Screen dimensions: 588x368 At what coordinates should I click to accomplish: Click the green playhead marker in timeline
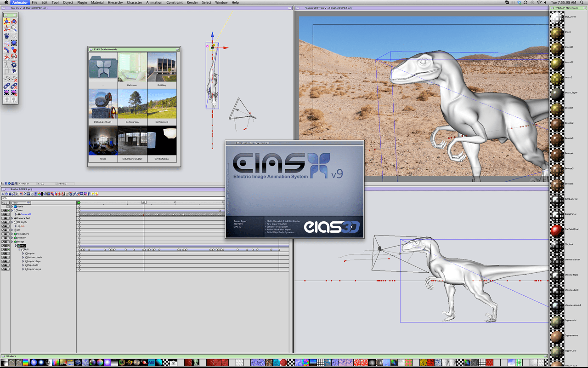click(x=79, y=202)
